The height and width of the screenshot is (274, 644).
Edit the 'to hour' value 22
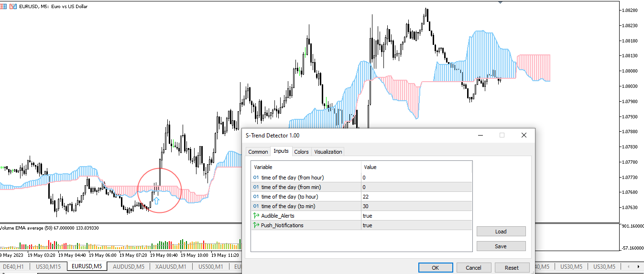tap(417, 197)
